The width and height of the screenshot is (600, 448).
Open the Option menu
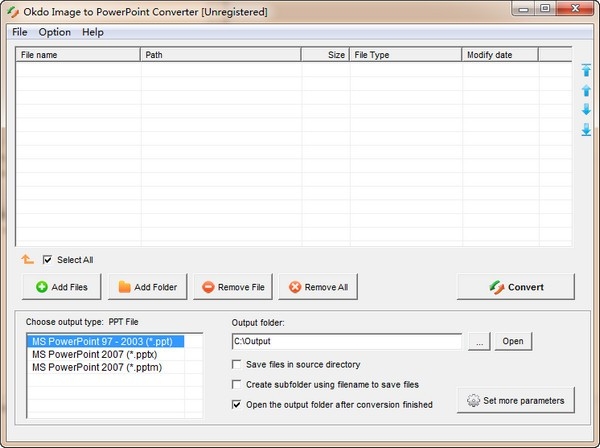click(55, 32)
